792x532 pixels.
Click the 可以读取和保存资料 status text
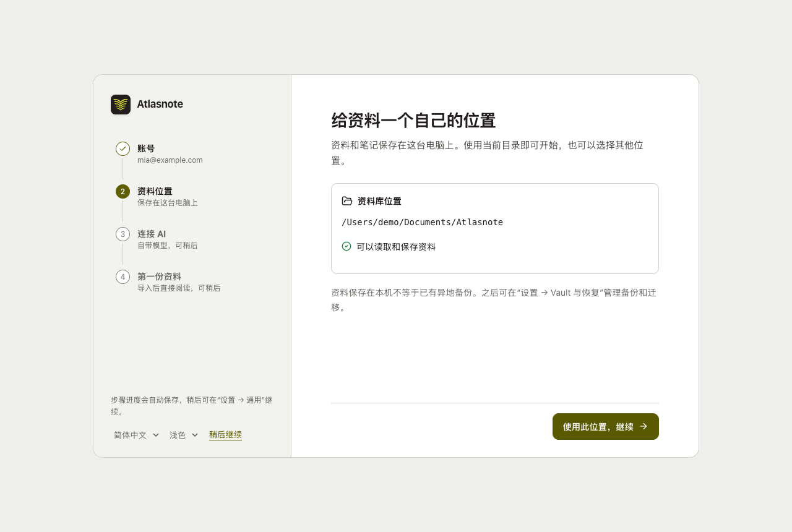coord(396,247)
